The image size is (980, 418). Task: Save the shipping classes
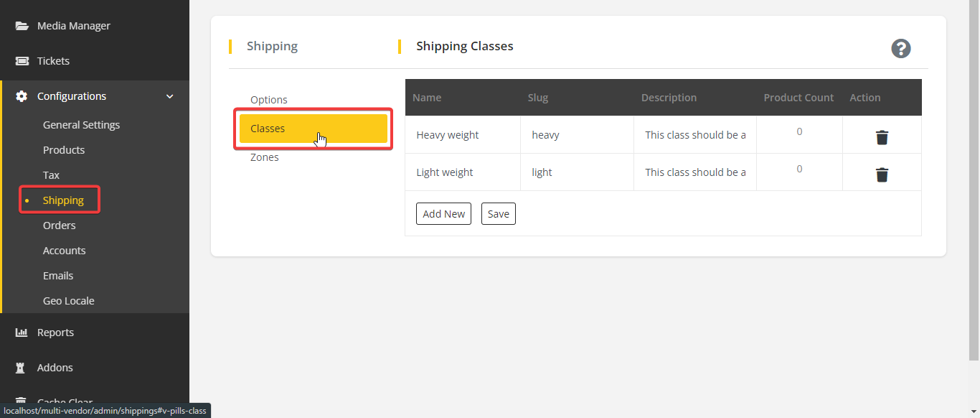coord(499,214)
